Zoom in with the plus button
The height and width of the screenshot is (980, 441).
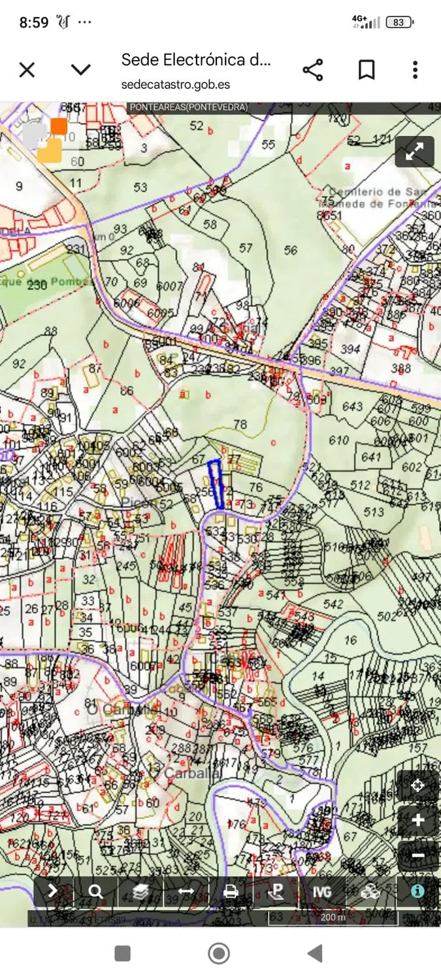point(417,821)
